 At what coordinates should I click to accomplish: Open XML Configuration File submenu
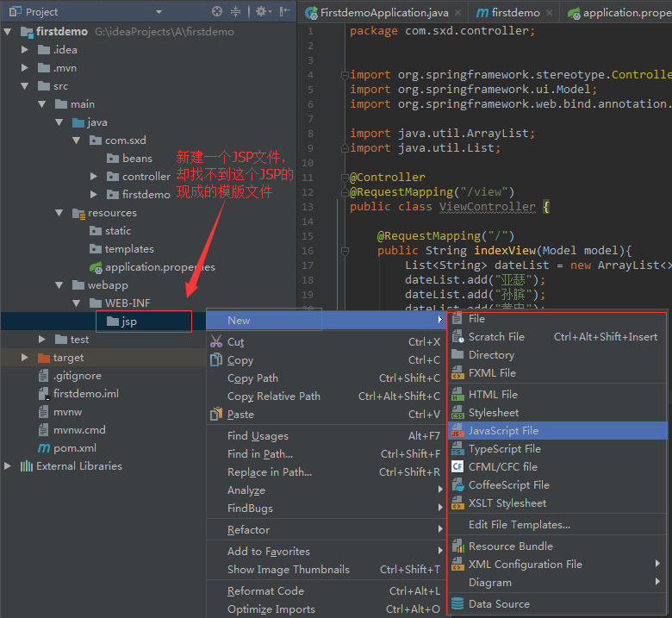coord(557,564)
